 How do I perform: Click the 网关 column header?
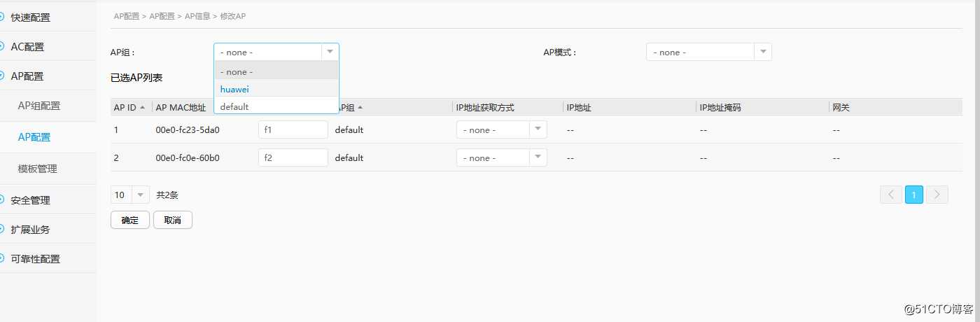pos(841,107)
